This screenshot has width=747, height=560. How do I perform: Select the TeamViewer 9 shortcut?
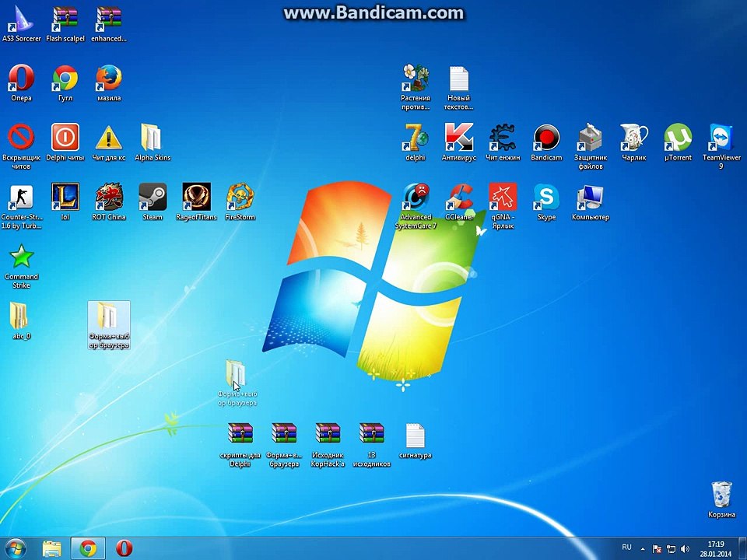[x=722, y=146]
